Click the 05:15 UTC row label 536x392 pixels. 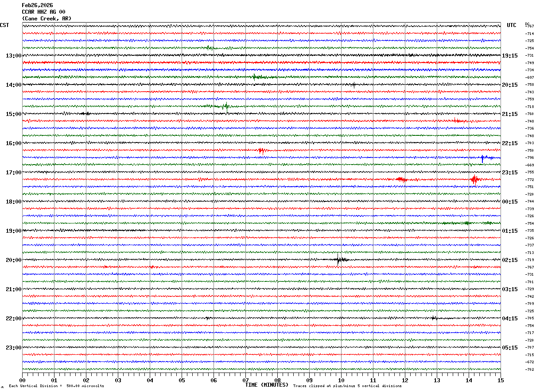click(510, 347)
